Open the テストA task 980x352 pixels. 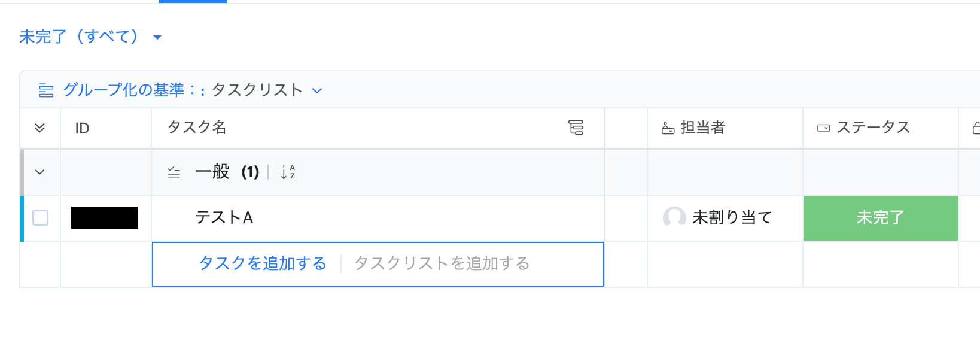coord(224,218)
